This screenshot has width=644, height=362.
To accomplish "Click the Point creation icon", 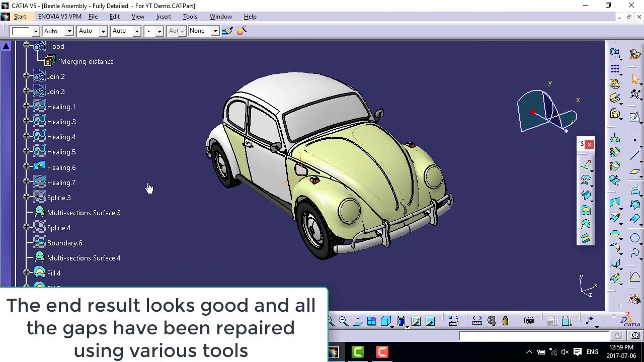I will click(x=634, y=141).
